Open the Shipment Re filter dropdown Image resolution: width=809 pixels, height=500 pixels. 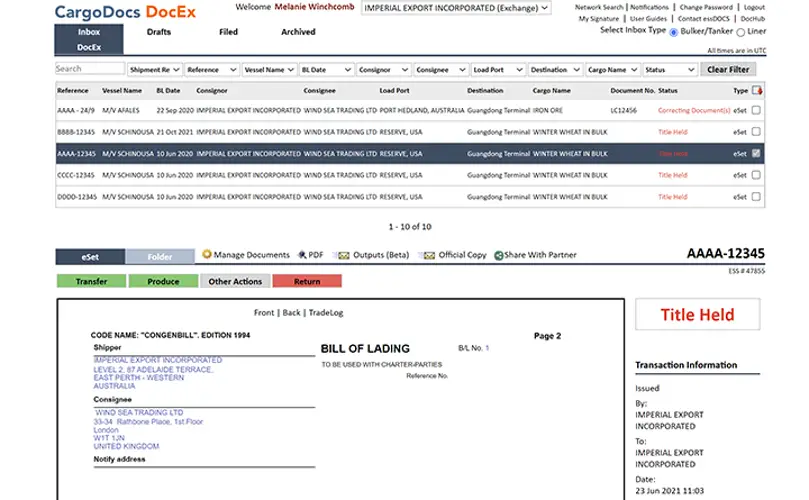155,70
